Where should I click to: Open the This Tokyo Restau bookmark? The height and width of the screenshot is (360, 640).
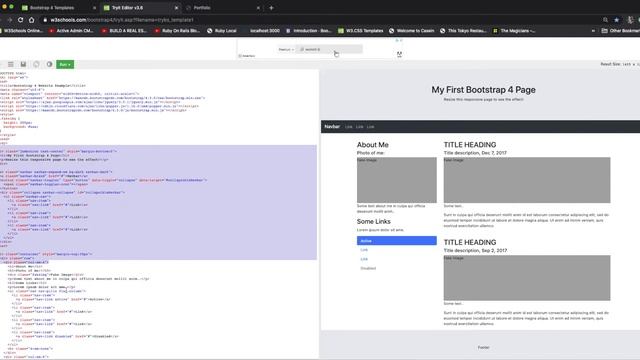tap(463, 31)
